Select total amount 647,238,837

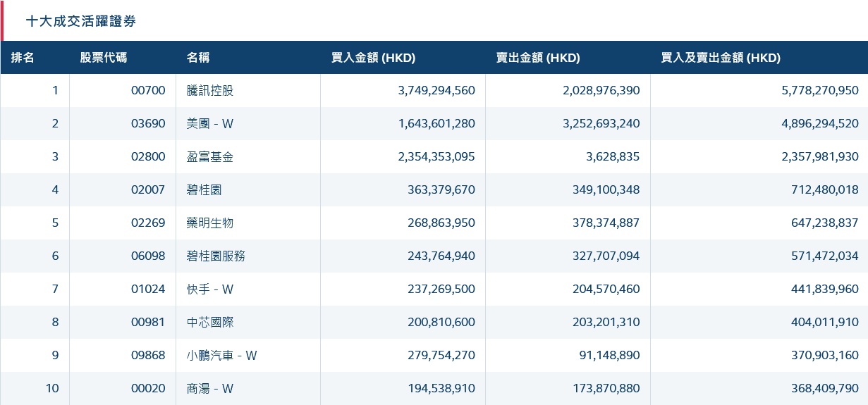pyautogui.click(x=825, y=223)
